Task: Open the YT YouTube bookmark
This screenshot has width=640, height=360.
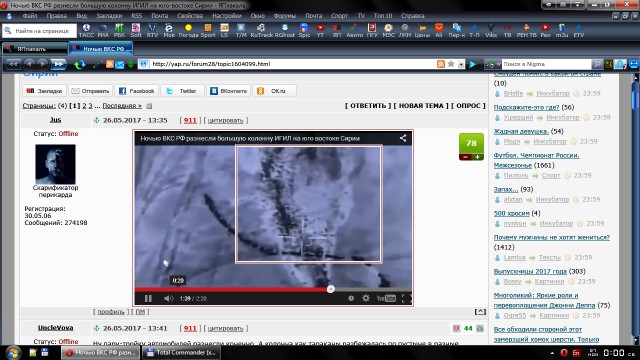Action: (320, 31)
